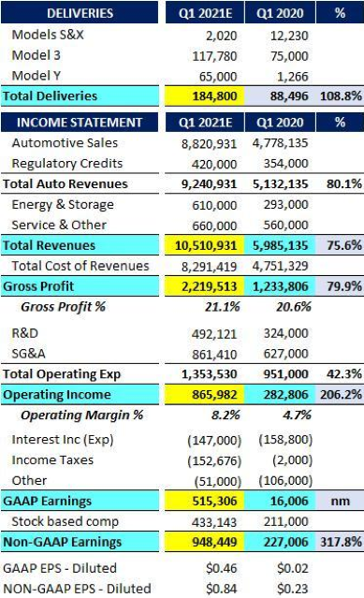This screenshot has height=598, width=364.
Task: Click the Operating Margin % 8.2% cell
Action: point(226,416)
